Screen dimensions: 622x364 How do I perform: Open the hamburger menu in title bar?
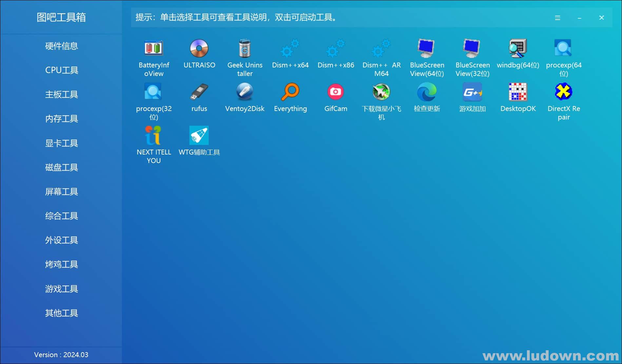coord(557,18)
